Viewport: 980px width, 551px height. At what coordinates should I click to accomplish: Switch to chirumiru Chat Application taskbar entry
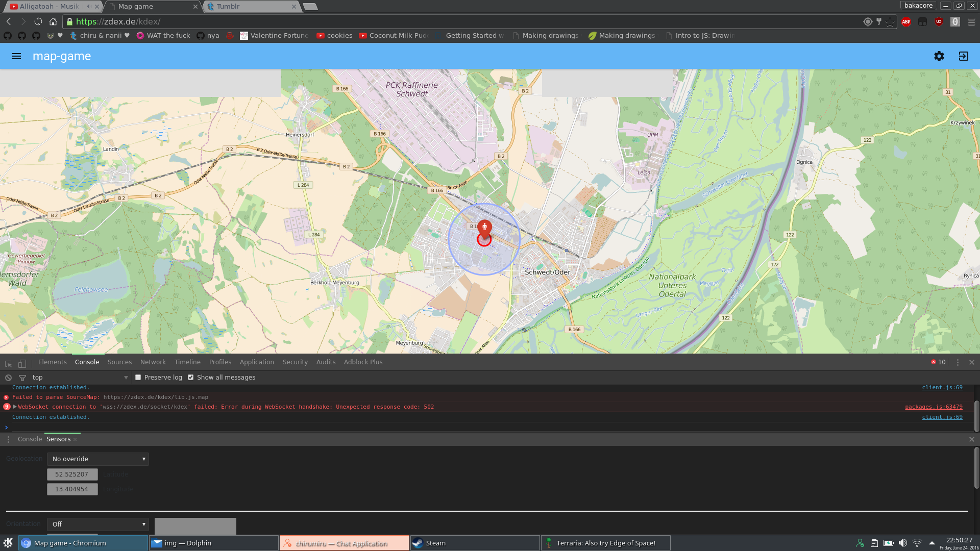coord(344,543)
